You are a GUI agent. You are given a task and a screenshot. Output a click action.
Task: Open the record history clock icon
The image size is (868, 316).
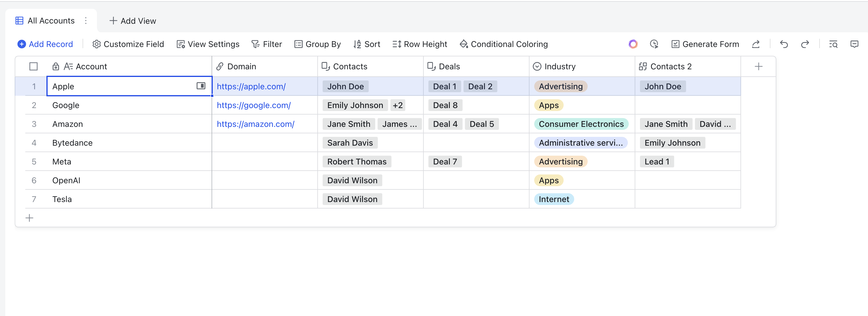(654, 44)
